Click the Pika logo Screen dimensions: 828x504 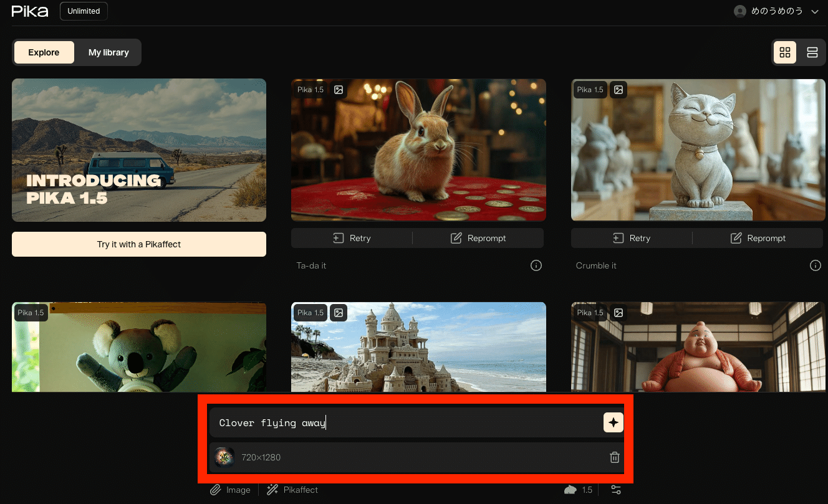coord(30,11)
